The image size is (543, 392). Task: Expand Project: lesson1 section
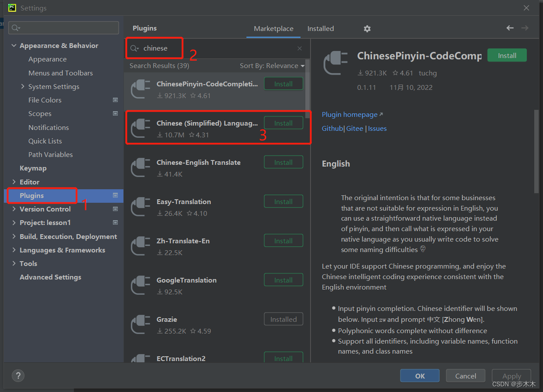tap(14, 222)
